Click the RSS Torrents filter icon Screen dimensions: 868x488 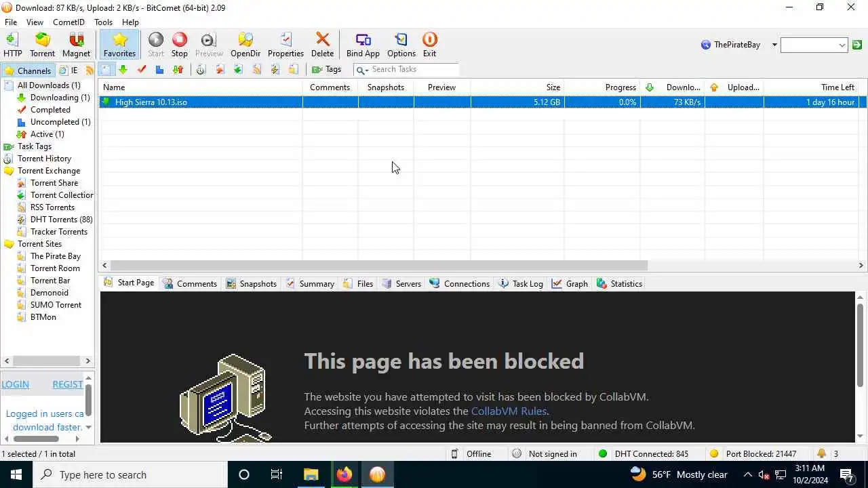coord(256,69)
